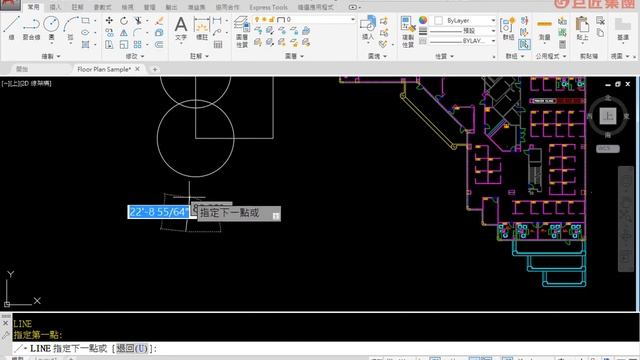Click the Linear dimension icon

pos(218,20)
